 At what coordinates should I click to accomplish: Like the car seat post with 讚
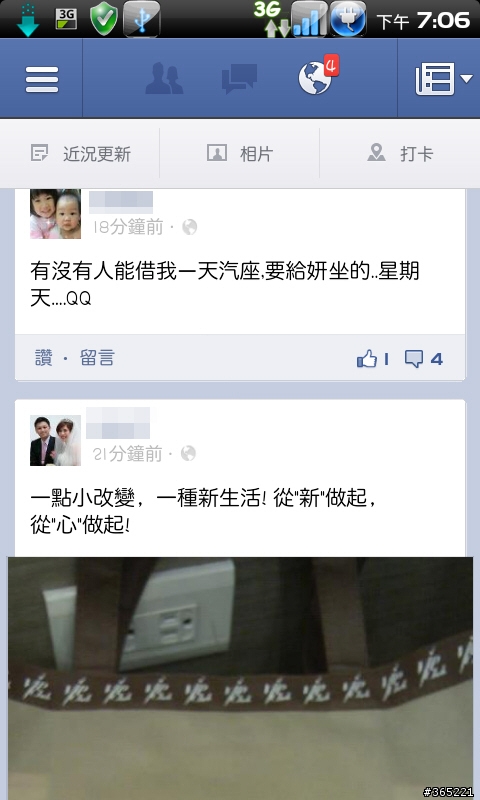click(43, 358)
